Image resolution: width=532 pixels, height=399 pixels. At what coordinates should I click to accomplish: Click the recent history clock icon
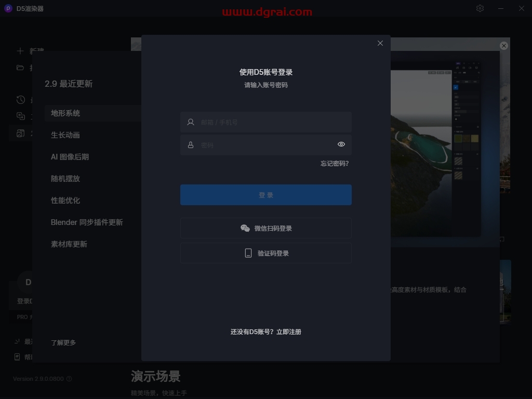21,100
